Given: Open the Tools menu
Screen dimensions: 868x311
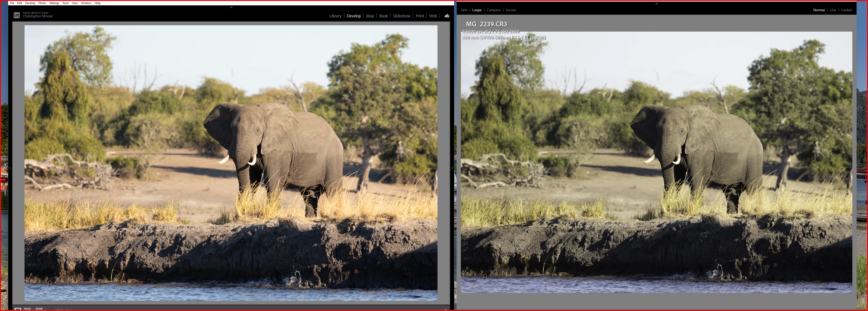Looking at the screenshot, I should point(65,3).
